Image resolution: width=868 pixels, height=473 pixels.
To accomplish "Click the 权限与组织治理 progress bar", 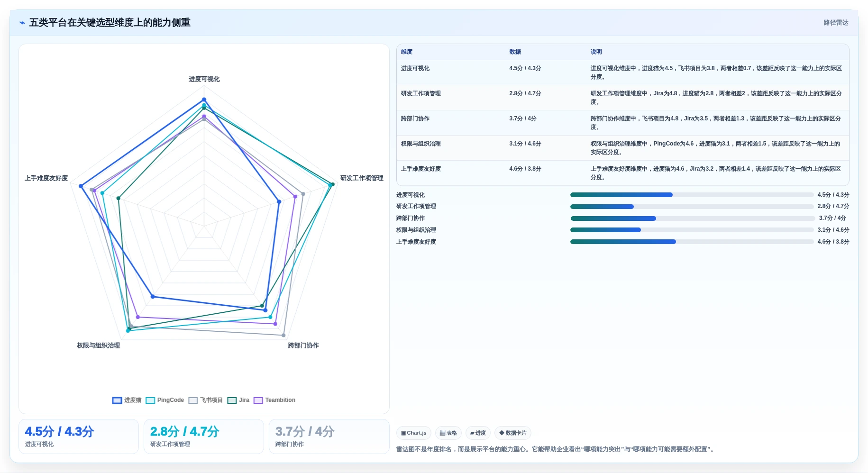I will tap(692, 230).
